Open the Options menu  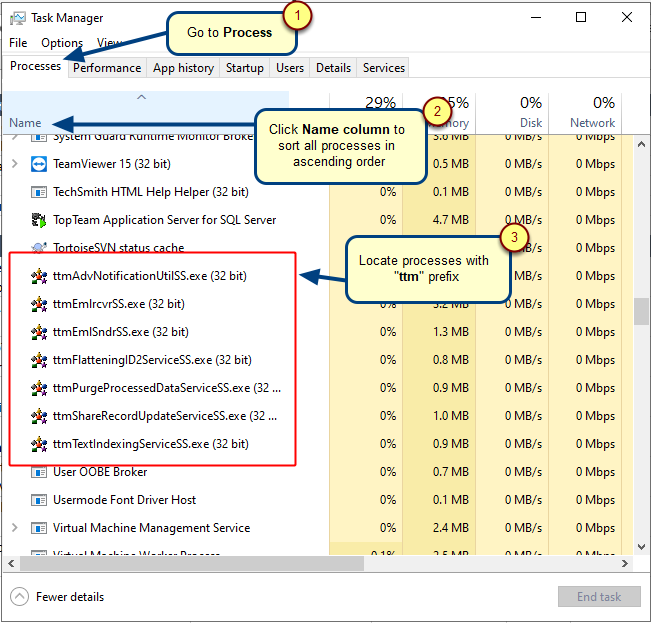pos(62,43)
